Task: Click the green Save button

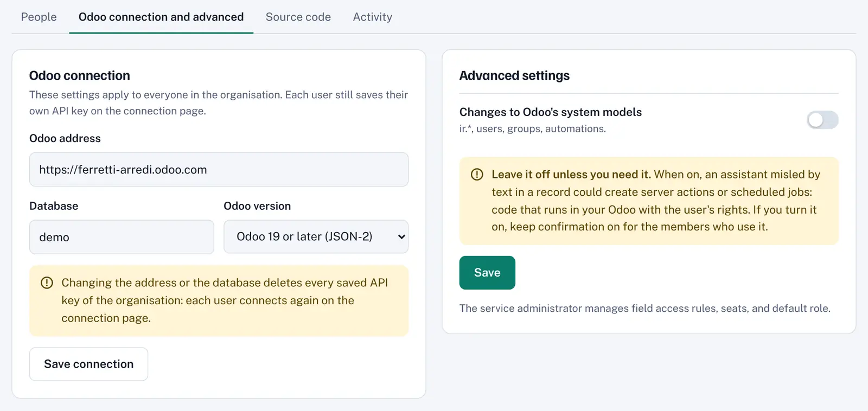Action: tap(487, 273)
